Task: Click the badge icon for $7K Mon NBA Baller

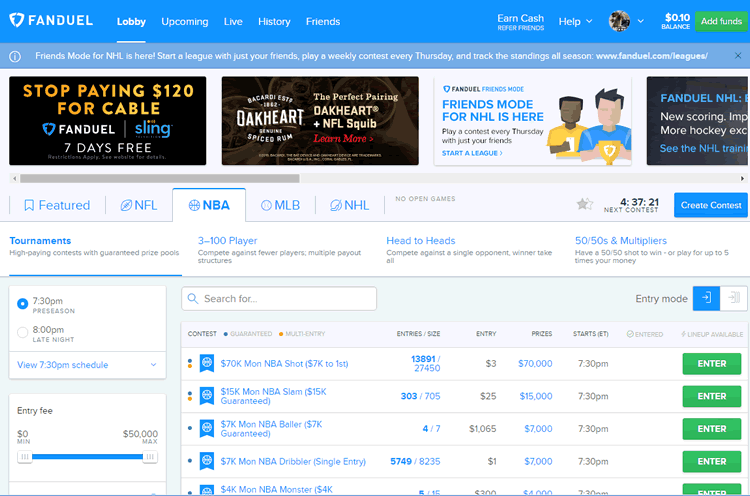Action: coord(207,429)
